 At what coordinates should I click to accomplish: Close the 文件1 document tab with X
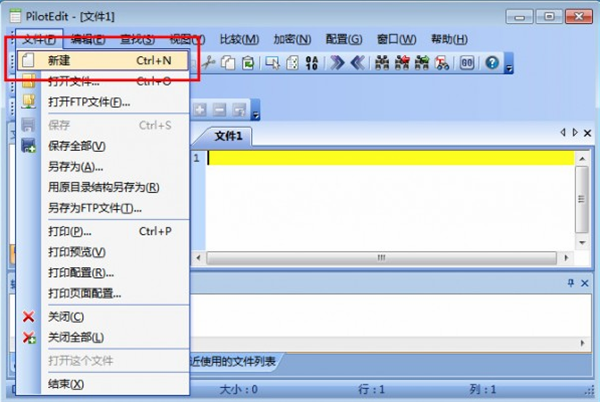click(x=587, y=133)
